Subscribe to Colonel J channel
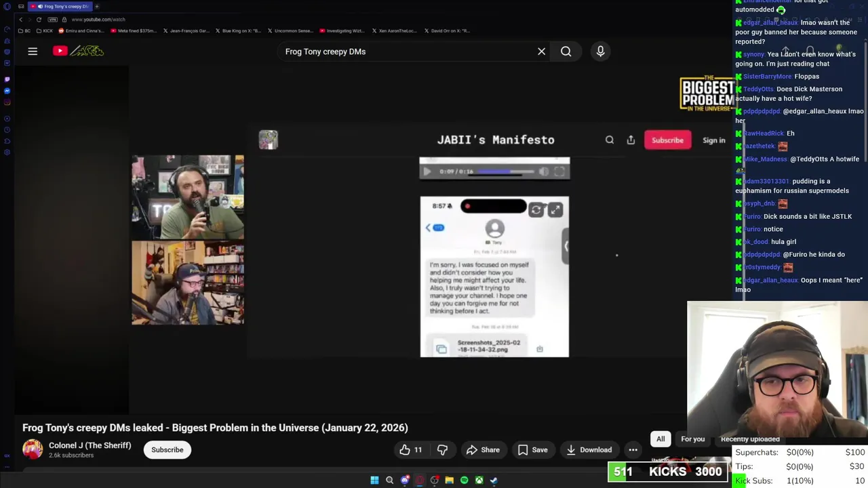The width and height of the screenshot is (868, 488). click(167, 450)
